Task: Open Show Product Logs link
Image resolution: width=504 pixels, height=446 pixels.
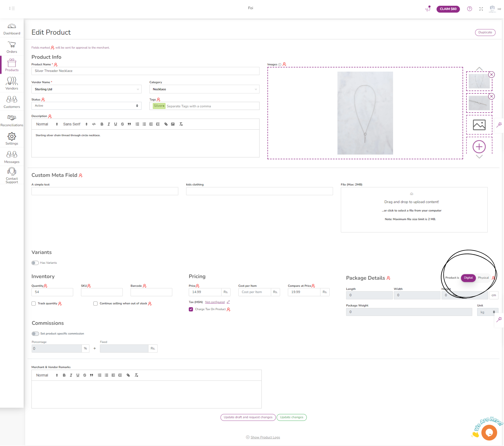Action: coord(265,437)
